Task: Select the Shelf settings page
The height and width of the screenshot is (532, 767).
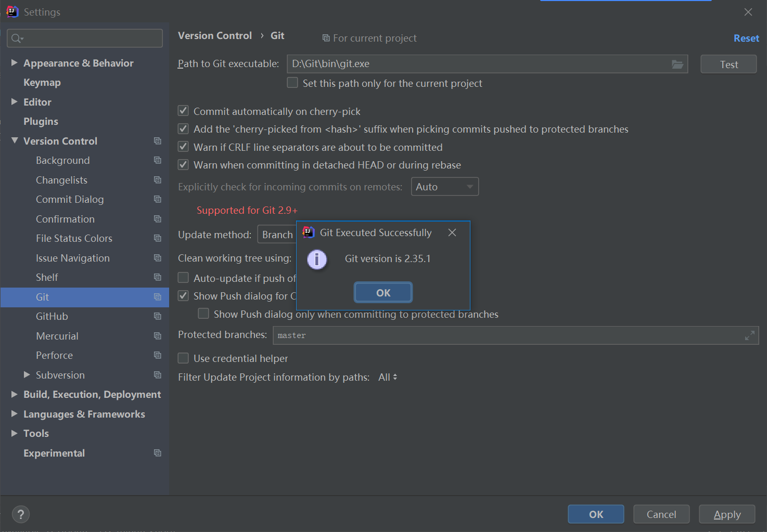Action: 47,278
